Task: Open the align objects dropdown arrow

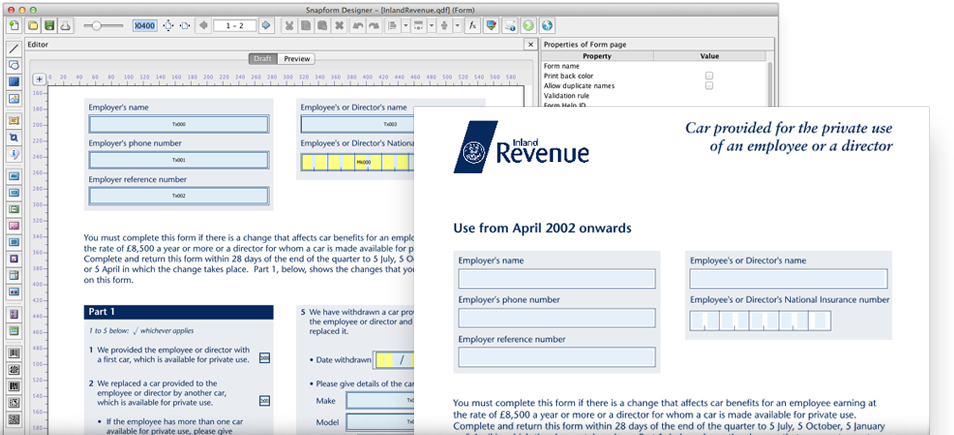Action: click(406, 26)
